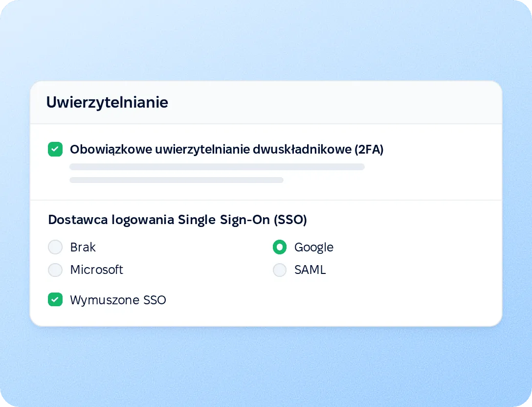Click the SAML label text
Viewport: 532px width, 407px height.
(x=310, y=270)
